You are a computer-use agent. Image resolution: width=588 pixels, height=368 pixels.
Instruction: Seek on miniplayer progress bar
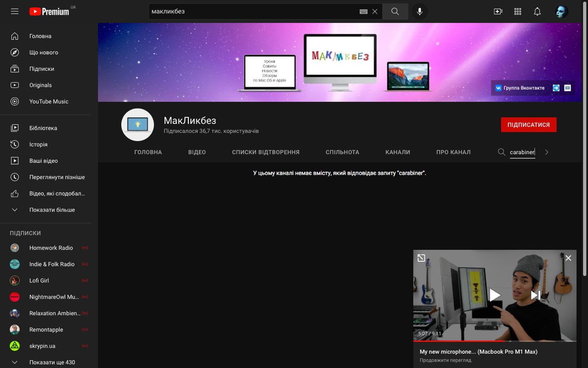pos(495,341)
